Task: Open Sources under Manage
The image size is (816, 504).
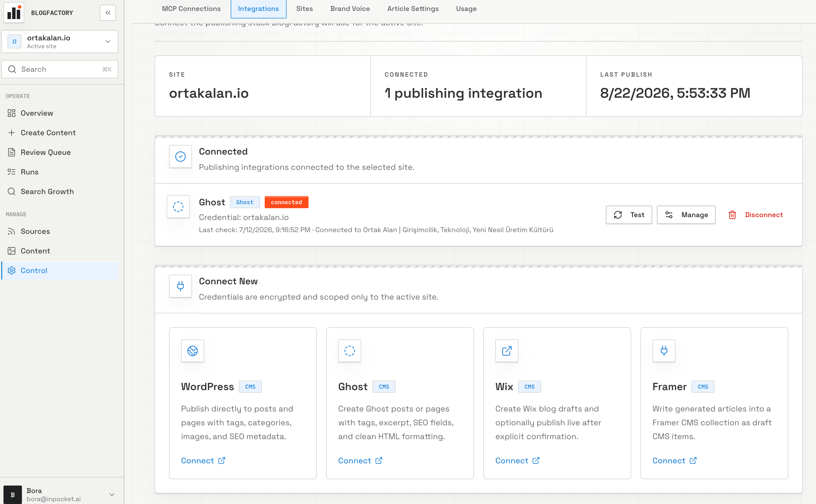Action: [60, 231]
